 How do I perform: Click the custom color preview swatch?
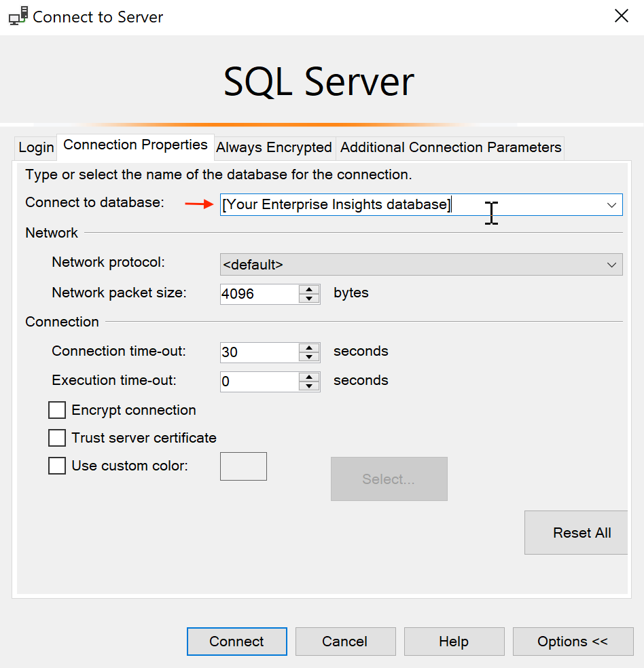click(243, 466)
